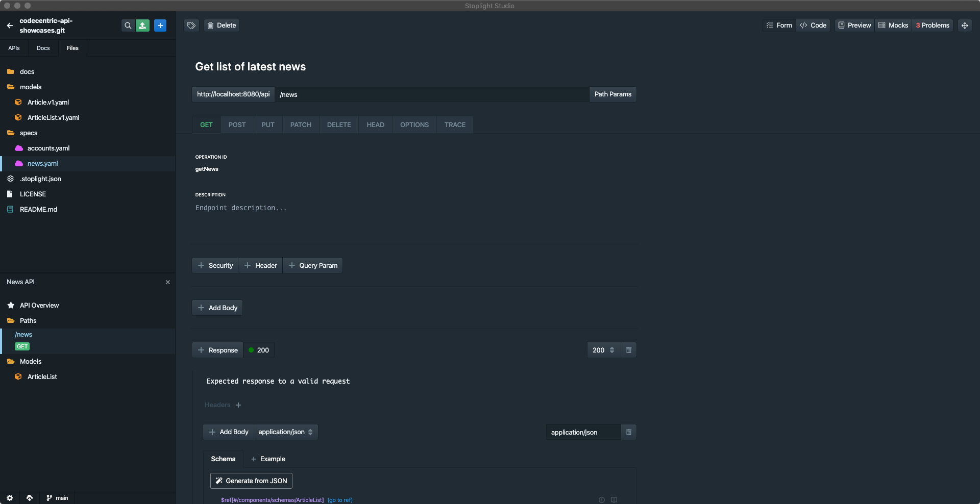The width and height of the screenshot is (980, 504).
Task: Click the search icon in sidebar header
Action: 128,26
